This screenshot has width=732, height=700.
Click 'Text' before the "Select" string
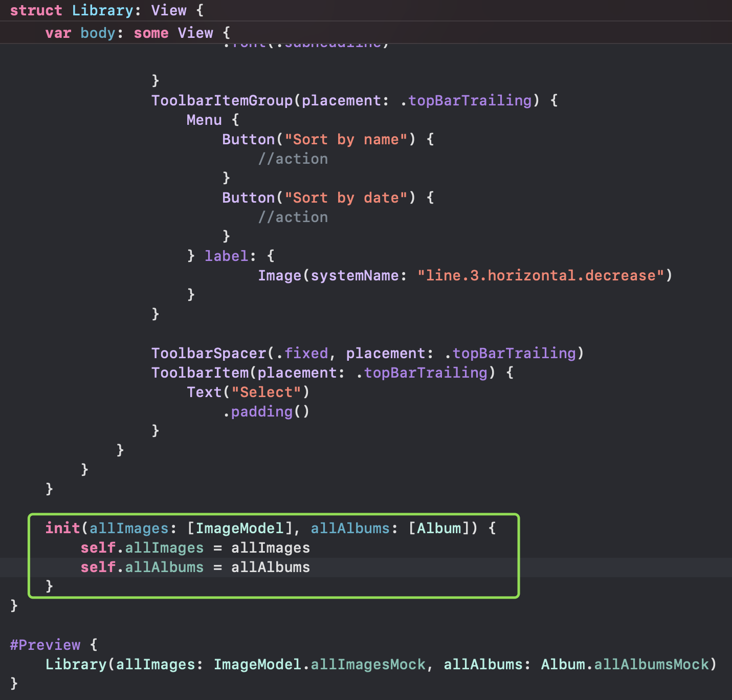(x=204, y=392)
